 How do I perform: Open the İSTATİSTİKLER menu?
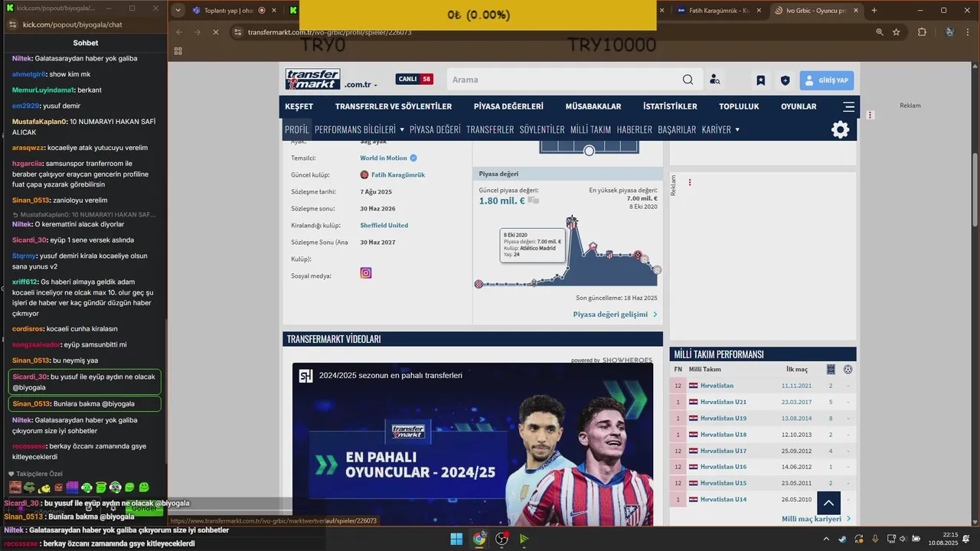(x=670, y=106)
